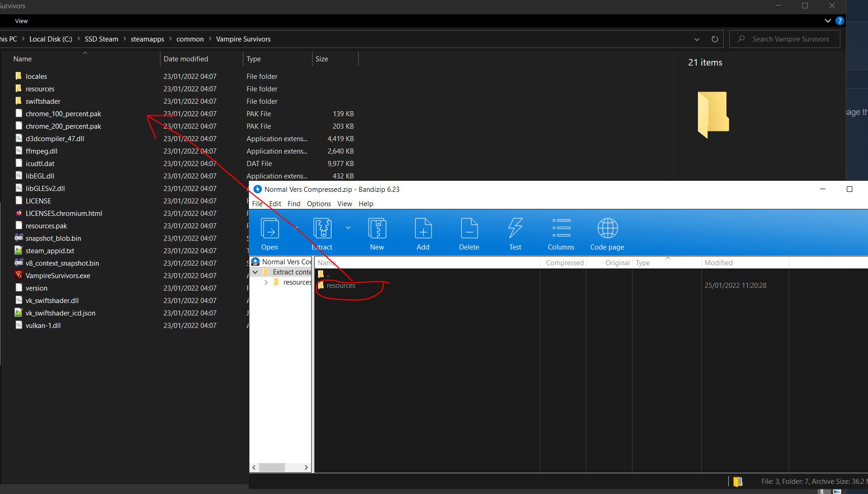
Task: Open the address bar history dropdown in Explorer
Action: [x=697, y=39]
